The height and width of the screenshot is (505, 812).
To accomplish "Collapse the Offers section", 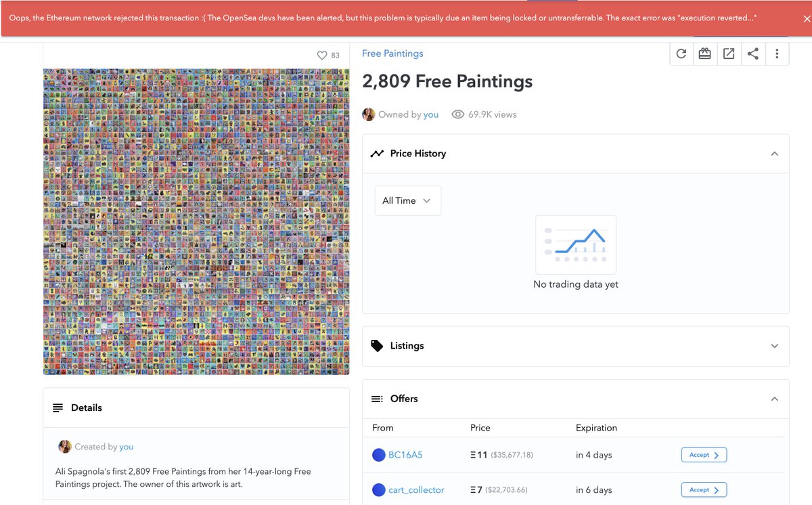I will 775,399.
